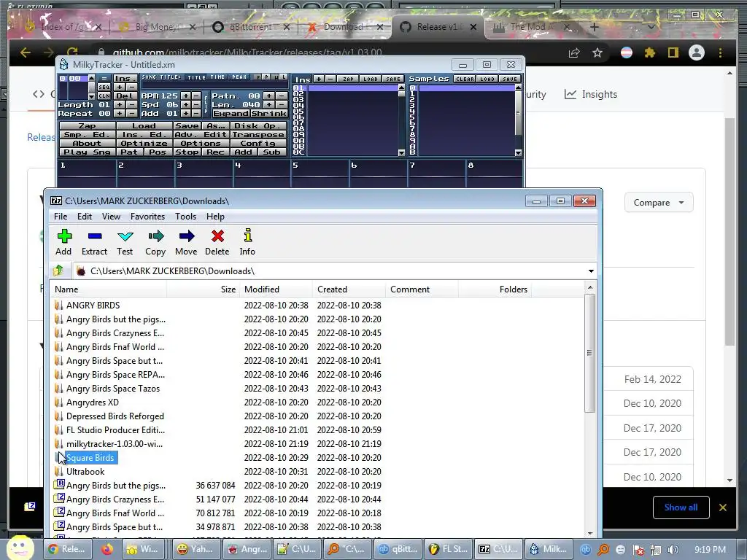Click the Move arrow icon in 7-Zip

pos(186,242)
